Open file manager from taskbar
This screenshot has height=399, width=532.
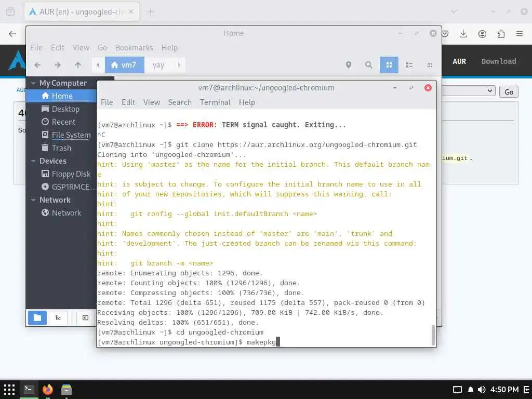click(x=66, y=389)
